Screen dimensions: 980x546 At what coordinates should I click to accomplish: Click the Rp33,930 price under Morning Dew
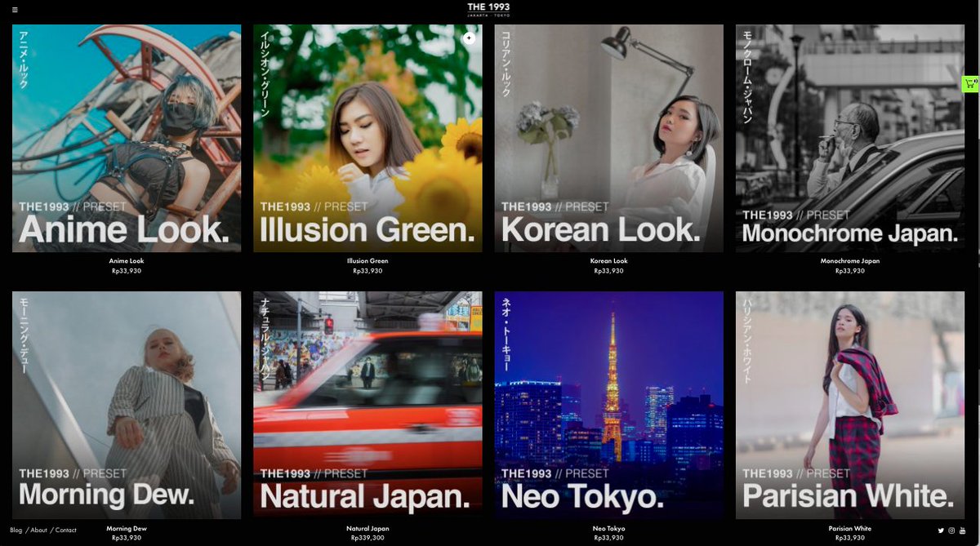(x=127, y=539)
